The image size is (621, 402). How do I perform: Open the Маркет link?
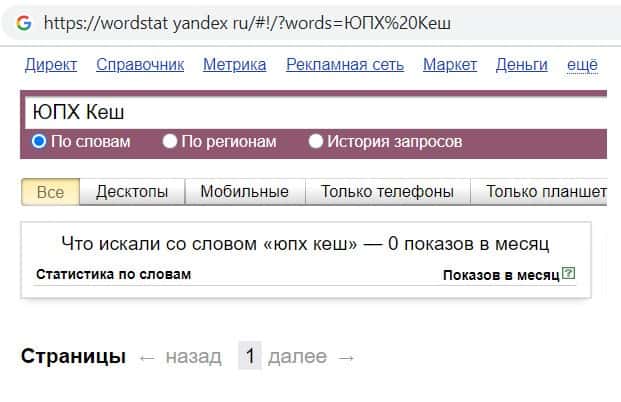pos(450,65)
